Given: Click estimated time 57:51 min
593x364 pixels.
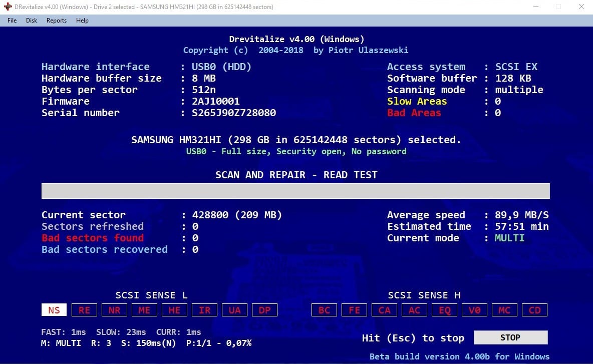Looking at the screenshot, I should tap(521, 226).
